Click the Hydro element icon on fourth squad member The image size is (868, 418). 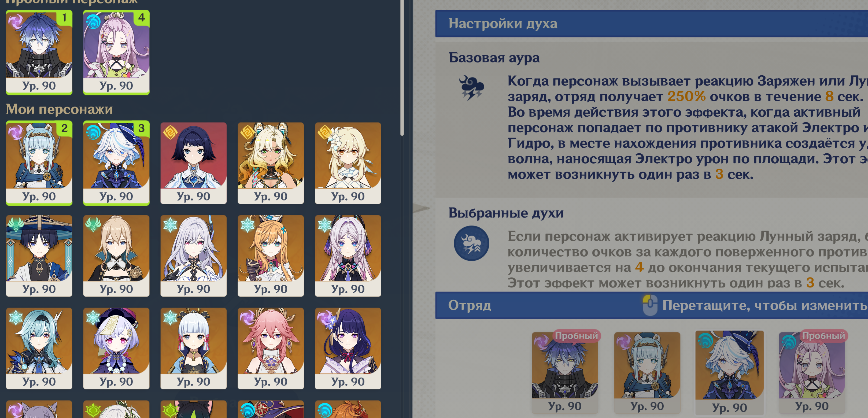[x=788, y=342]
